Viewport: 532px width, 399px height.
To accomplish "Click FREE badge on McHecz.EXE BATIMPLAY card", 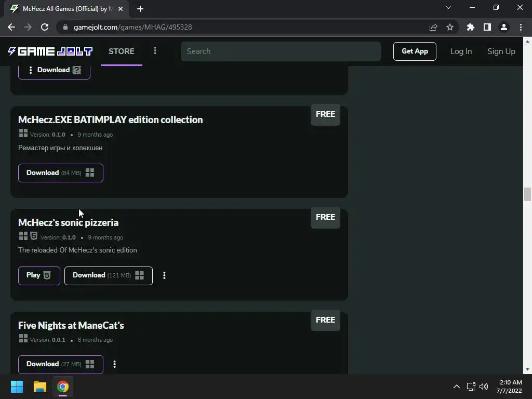I will 325,114.
